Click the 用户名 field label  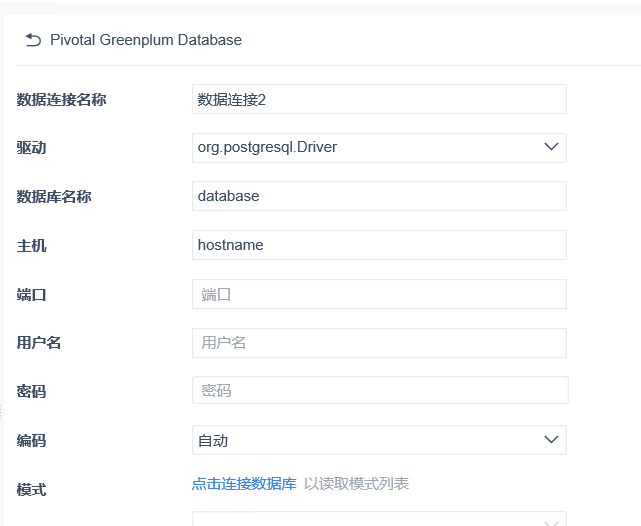click(x=39, y=342)
